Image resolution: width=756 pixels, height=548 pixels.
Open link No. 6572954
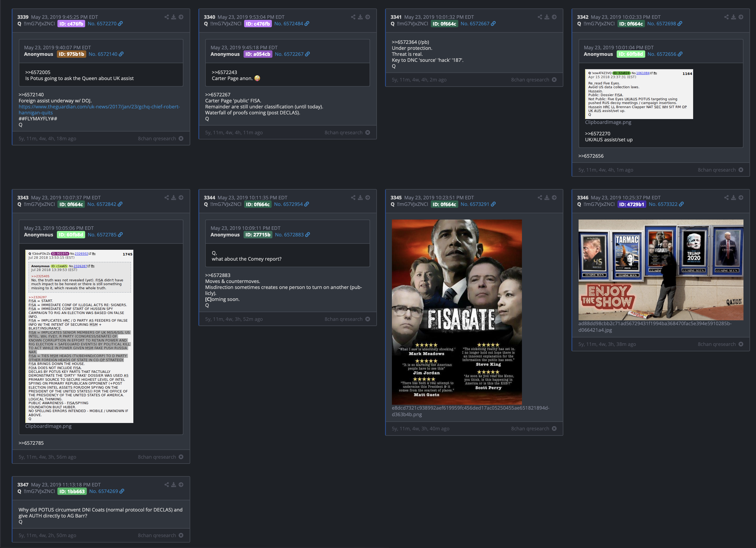(288, 205)
